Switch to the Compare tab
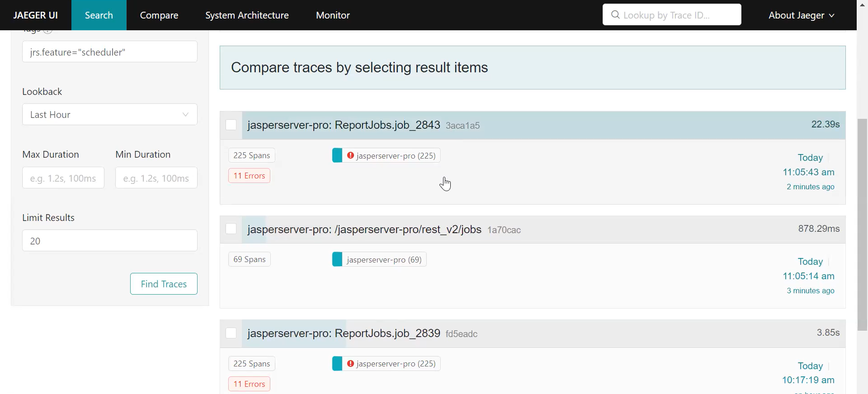Viewport: 868px width, 394px height. point(159,15)
